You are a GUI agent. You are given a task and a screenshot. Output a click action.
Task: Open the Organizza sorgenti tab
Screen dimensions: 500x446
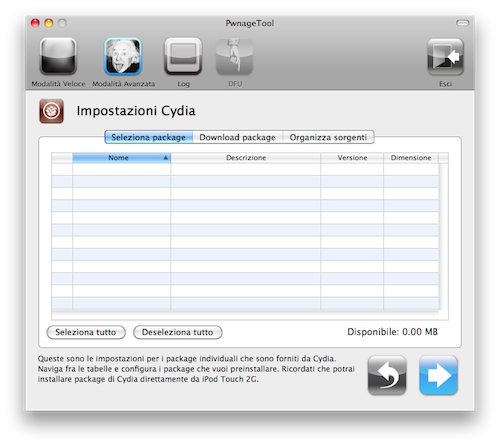tap(328, 137)
